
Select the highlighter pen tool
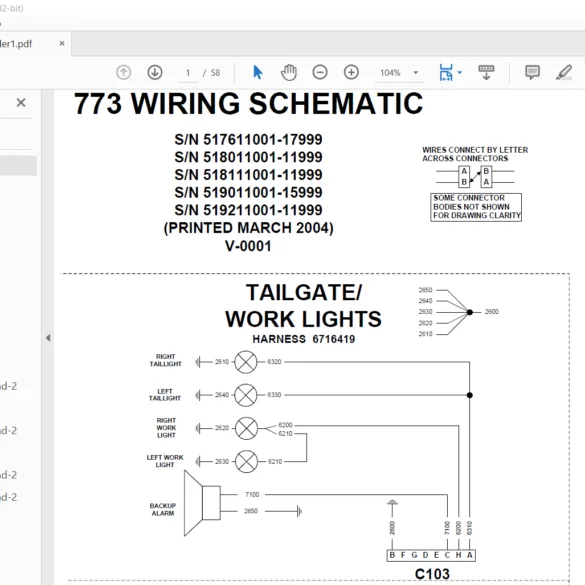pos(564,72)
